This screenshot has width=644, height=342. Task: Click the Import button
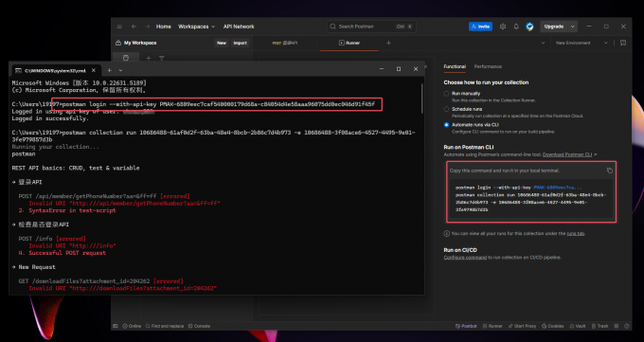(x=240, y=43)
